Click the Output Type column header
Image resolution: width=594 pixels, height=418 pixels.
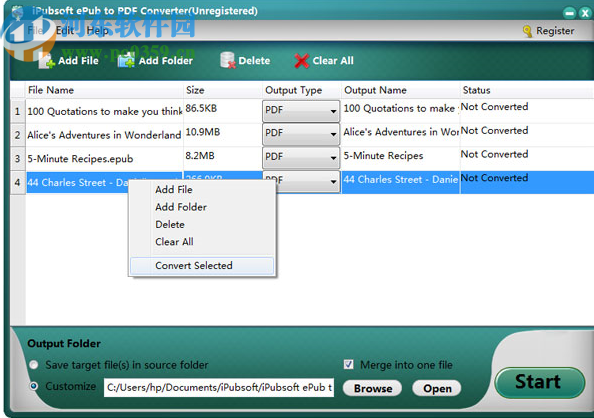coord(302,90)
